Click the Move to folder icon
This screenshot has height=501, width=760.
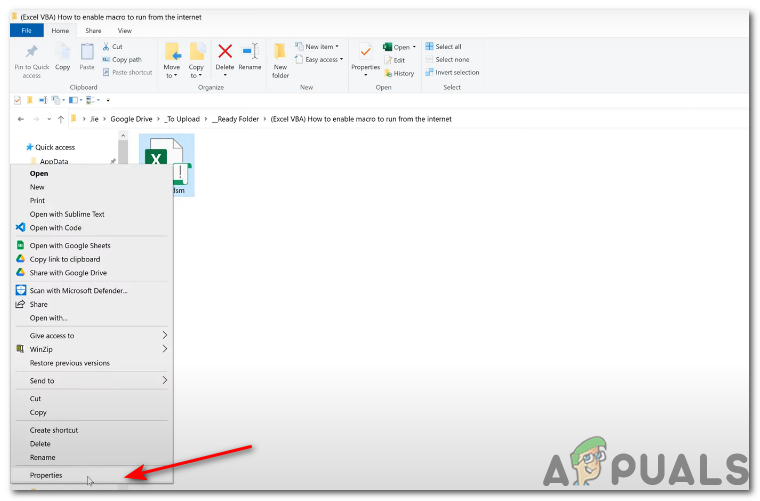tap(172, 52)
